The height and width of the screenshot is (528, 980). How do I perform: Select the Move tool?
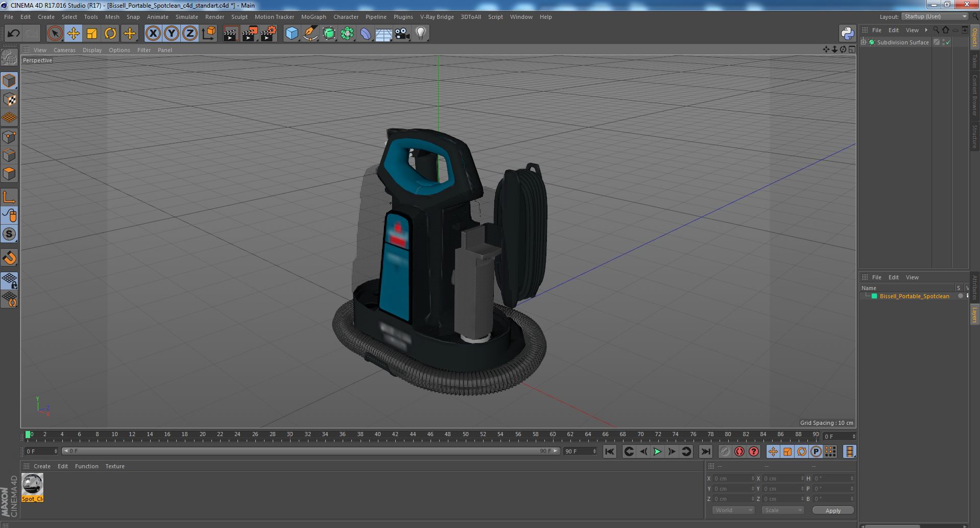74,34
